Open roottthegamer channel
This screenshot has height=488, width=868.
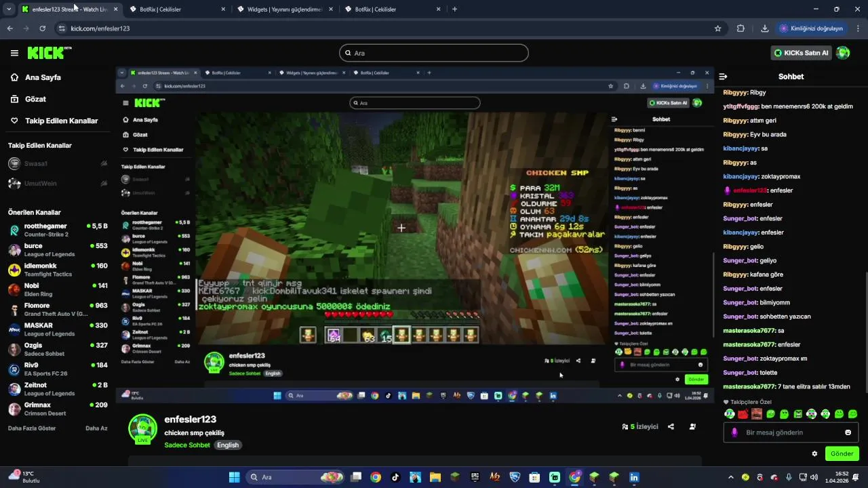[x=58, y=230]
